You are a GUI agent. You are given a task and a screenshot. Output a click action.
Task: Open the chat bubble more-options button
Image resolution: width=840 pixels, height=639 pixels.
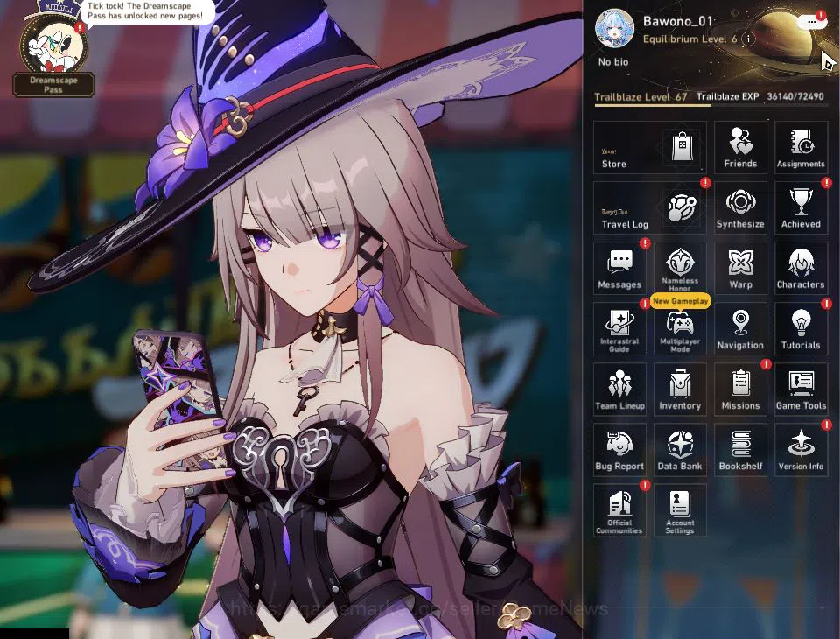(x=812, y=21)
